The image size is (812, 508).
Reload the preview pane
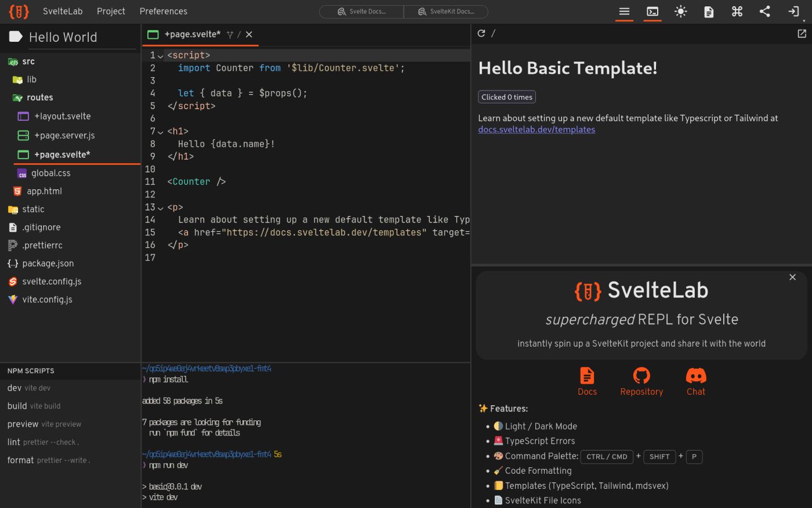click(x=481, y=33)
